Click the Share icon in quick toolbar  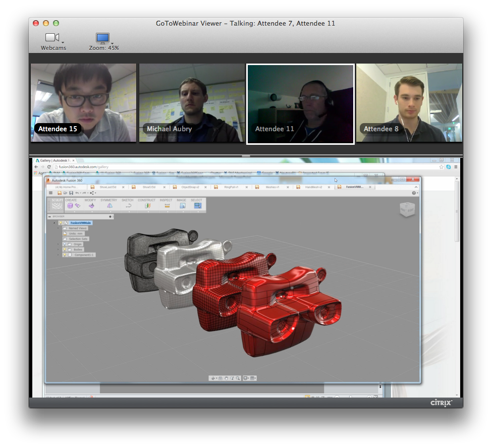point(92,193)
